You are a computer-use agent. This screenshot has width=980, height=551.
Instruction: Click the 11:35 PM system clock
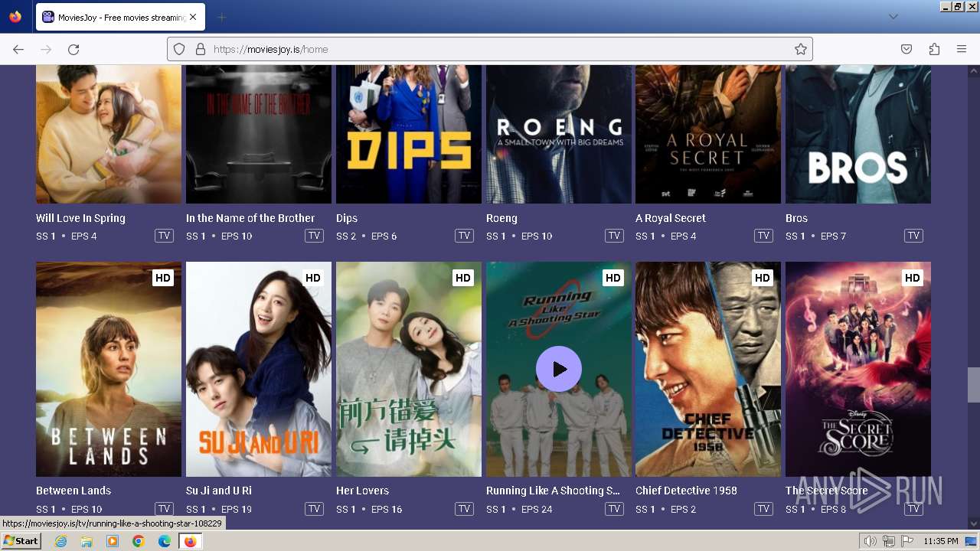[941, 541]
